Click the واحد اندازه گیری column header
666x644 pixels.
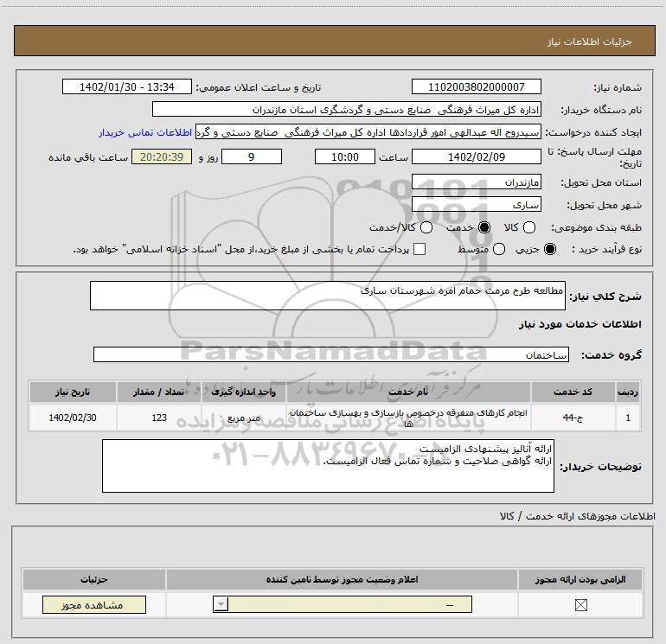click(243, 392)
